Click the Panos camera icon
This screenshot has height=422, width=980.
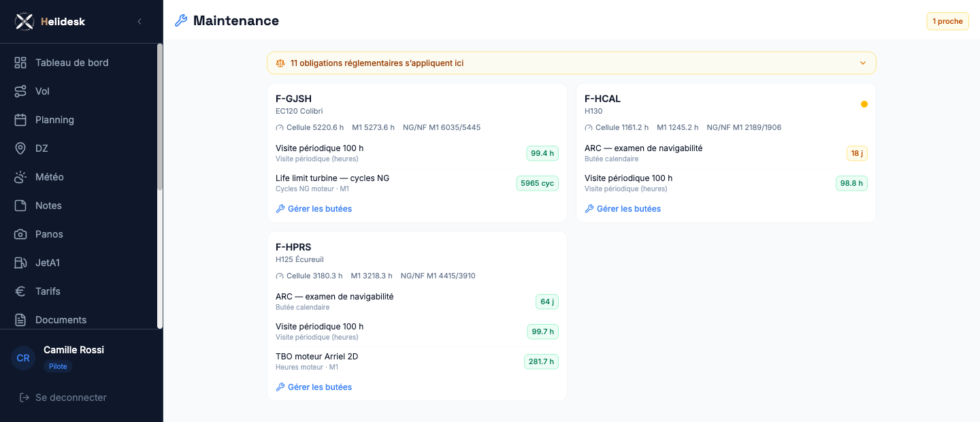point(20,234)
